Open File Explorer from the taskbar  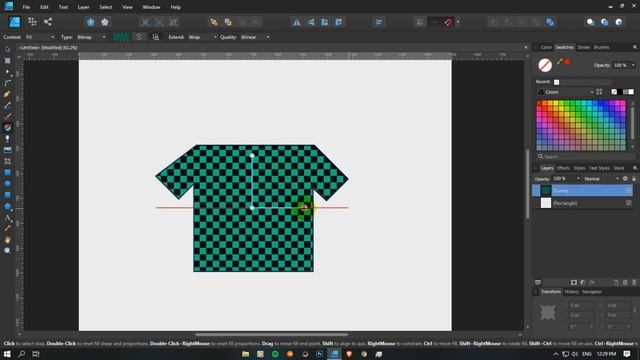pos(245,354)
